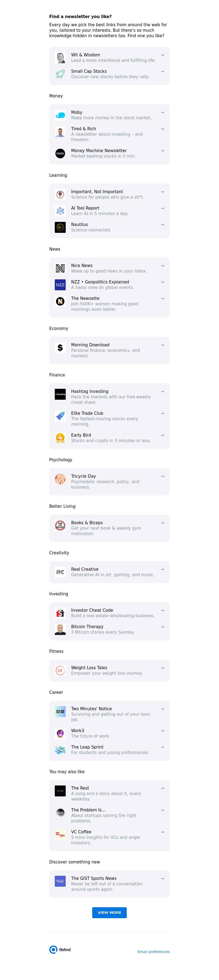The height and width of the screenshot is (980, 219).
Task: Click the Money Machine Newsletter MMN logo
Action: (x=60, y=154)
